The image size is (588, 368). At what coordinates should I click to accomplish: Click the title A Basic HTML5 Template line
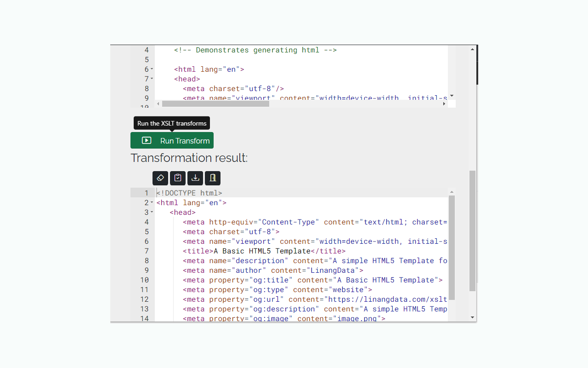coord(263,251)
